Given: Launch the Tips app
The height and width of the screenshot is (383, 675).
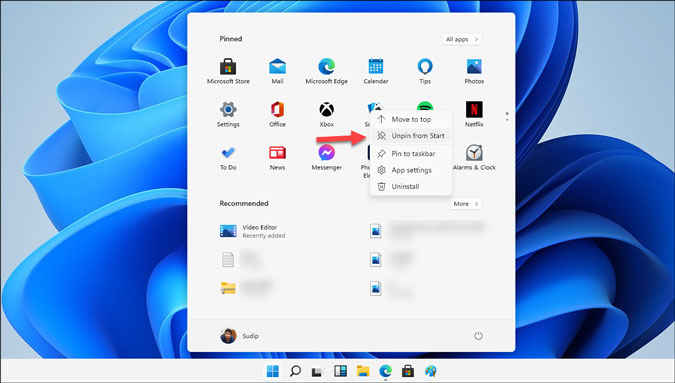Looking at the screenshot, I should point(425,71).
